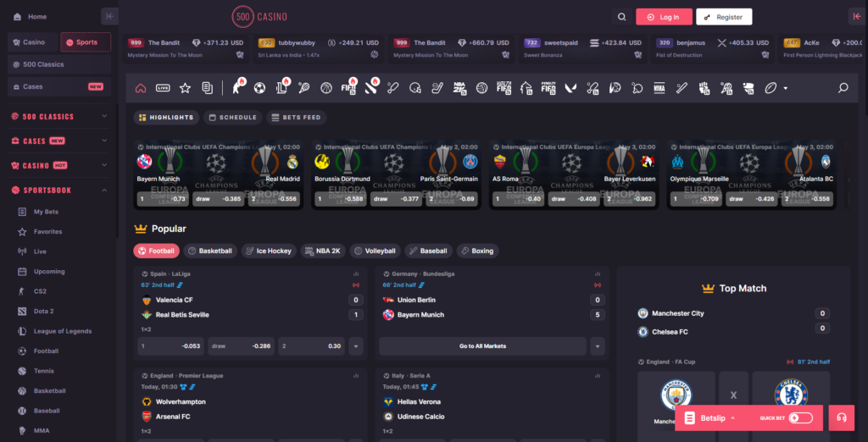
Task: Open League of Legends in the sidebar
Action: pyautogui.click(x=62, y=331)
